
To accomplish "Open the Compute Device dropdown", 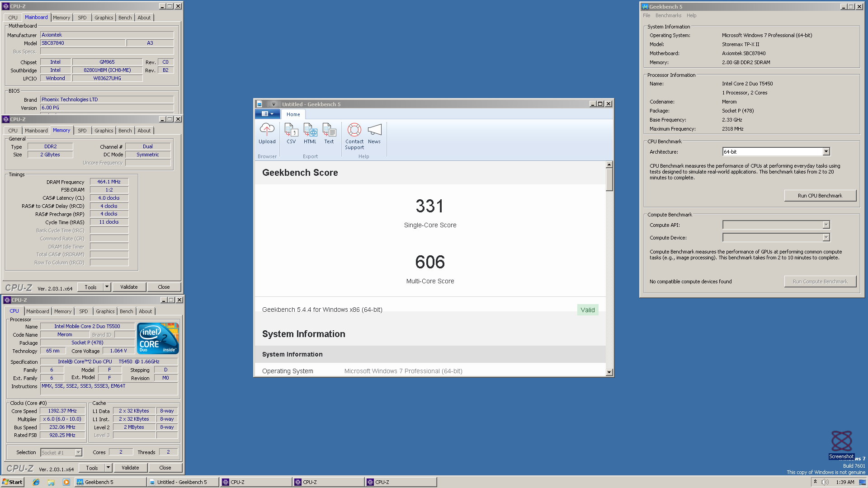I will (x=826, y=238).
